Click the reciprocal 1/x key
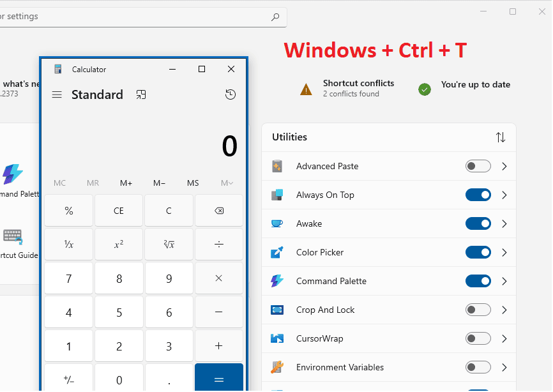 pos(69,245)
